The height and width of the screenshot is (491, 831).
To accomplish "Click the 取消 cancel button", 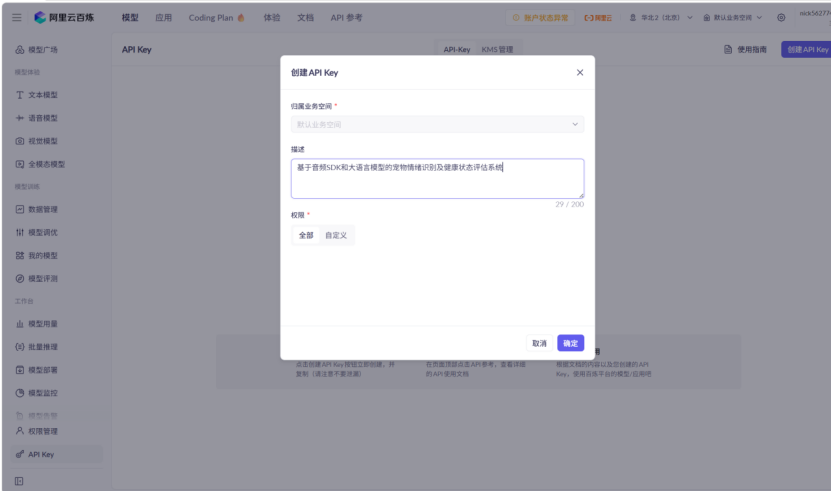I will [x=540, y=343].
